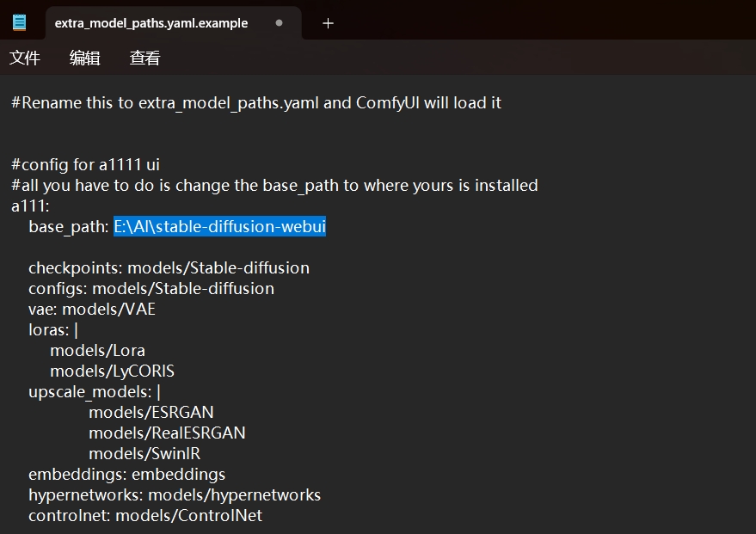The width and height of the screenshot is (756, 534).
Task: Click the models/LyCORIS entry
Action: coord(113,371)
